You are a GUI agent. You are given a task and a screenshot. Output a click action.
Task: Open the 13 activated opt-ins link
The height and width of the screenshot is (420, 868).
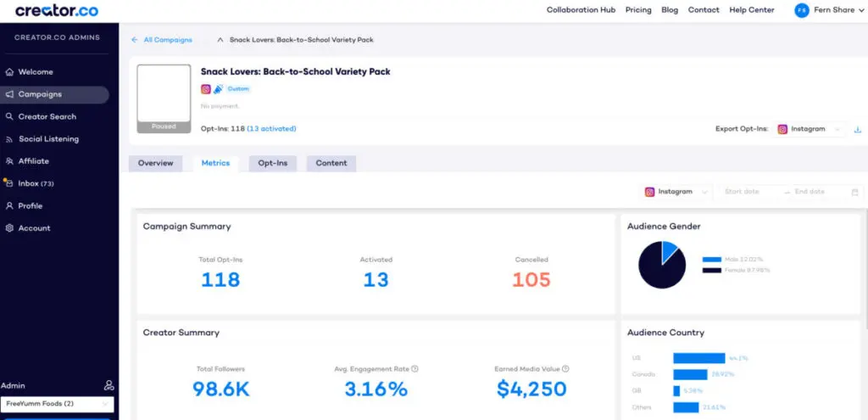click(271, 129)
